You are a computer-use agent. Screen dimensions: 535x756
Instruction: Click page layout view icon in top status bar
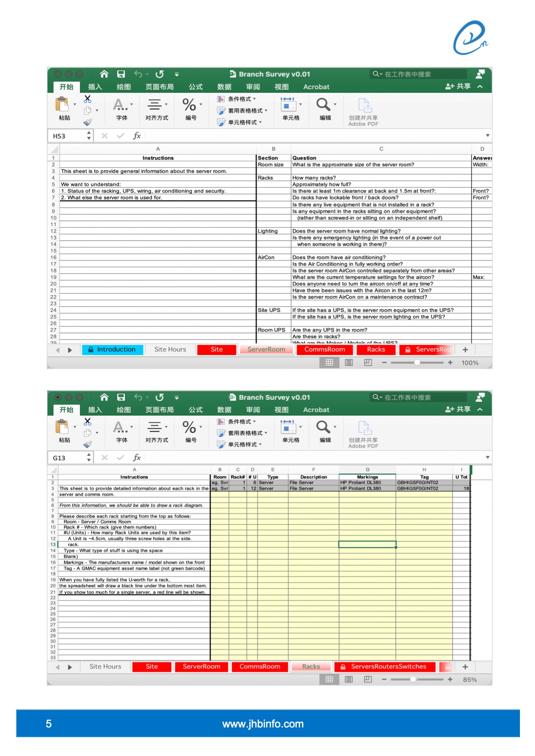tap(349, 363)
